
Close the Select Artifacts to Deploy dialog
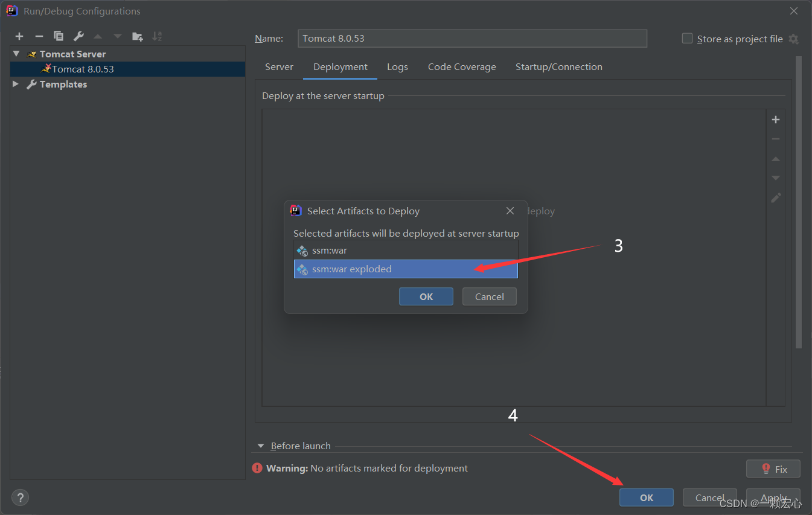510,211
